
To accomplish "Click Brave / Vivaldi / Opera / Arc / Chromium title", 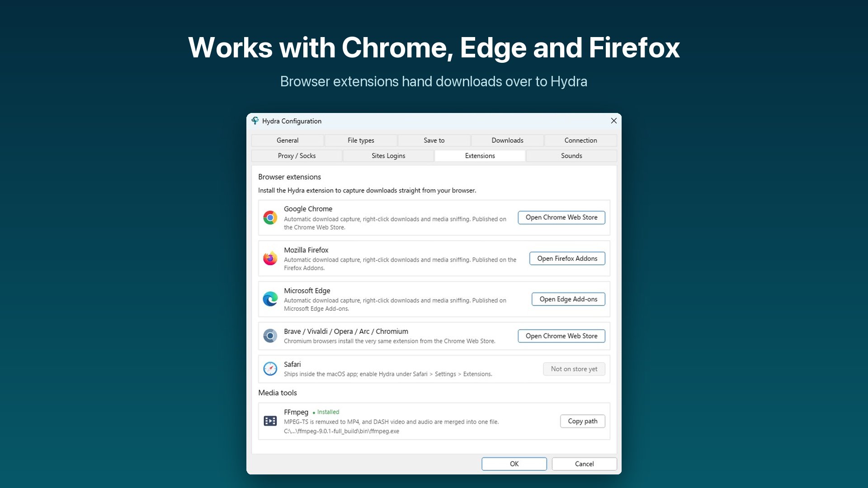I will tap(346, 331).
